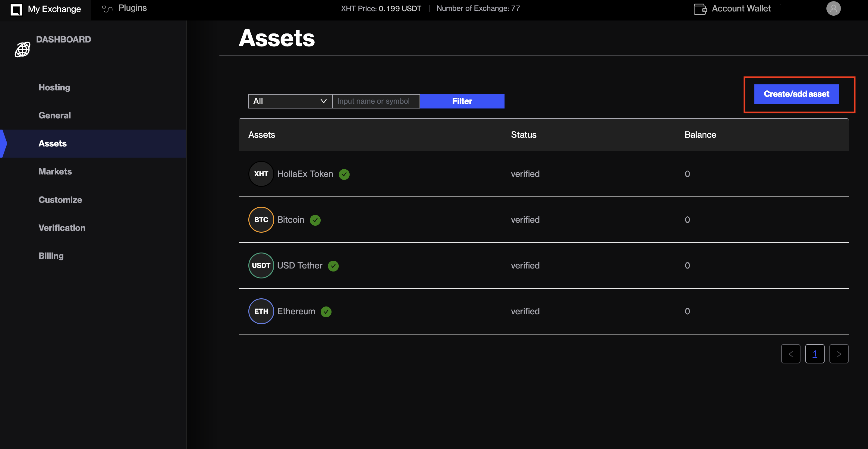Click the dashboard globe icon
This screenshot has width=868, height=449.
[22, 49]
